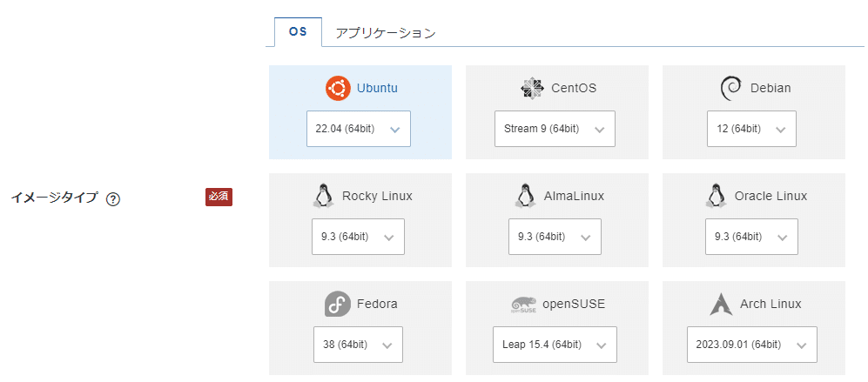Expand the CentOS Stream 9 version dropdown
Viewport: 868px width, 382px height.
point(555,129)
